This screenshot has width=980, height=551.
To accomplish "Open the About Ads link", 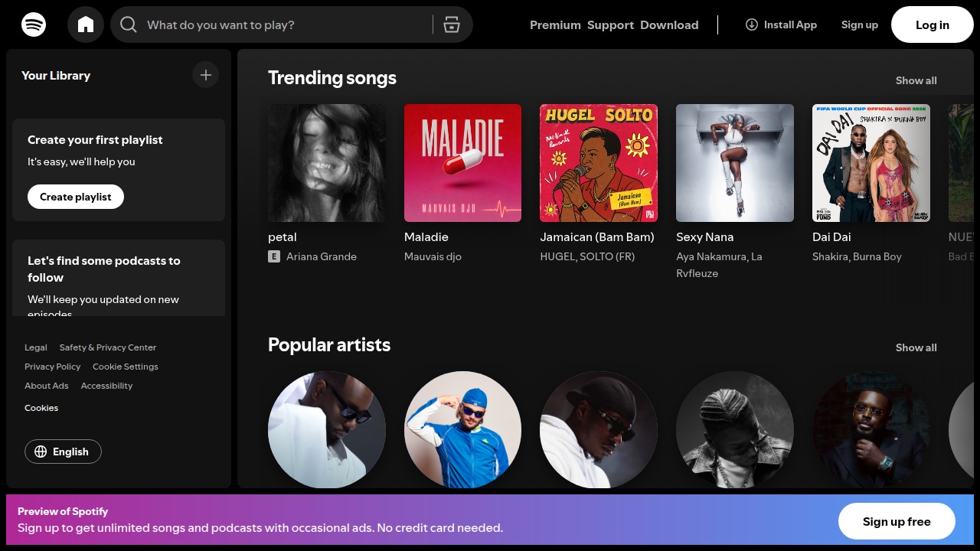I will point(47,386).
